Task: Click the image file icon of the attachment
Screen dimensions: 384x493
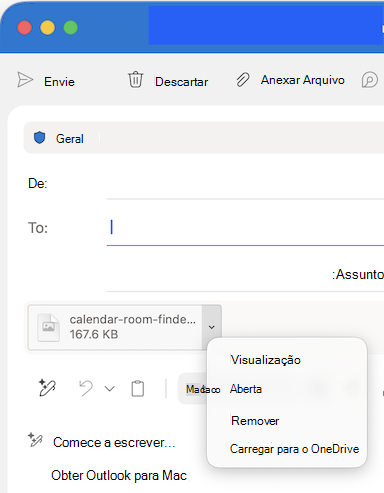Action: 49,327
